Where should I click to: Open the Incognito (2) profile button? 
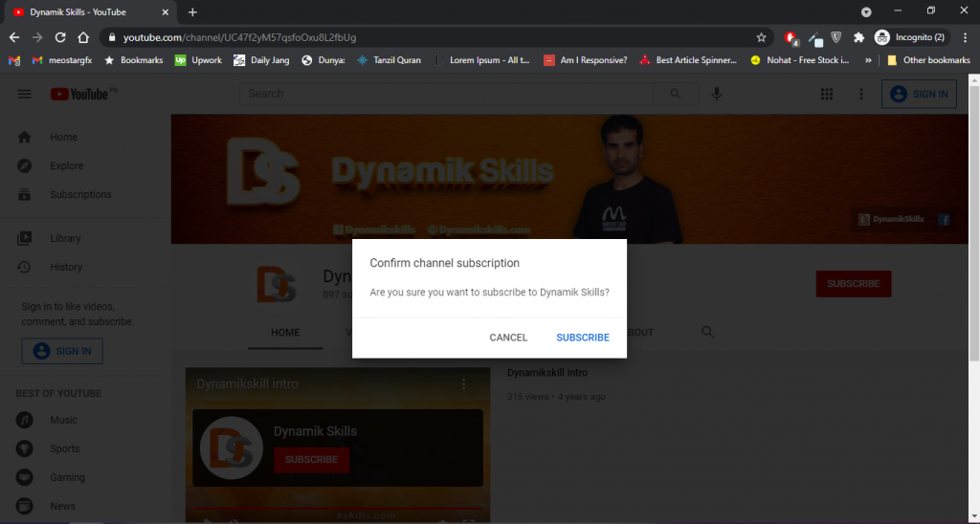(x=911, y=37)
